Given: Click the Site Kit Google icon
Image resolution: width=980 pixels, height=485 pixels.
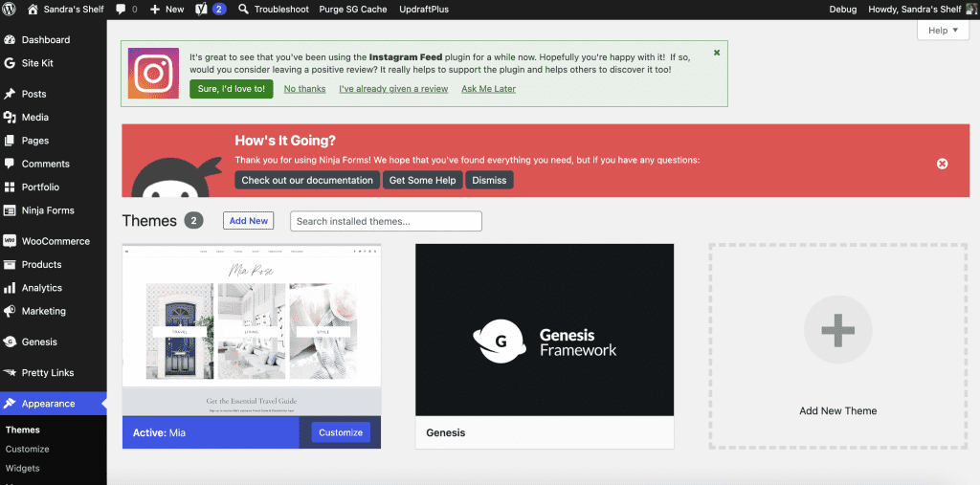Looking at the screenshot, I should pyautogui.click(x=10, y=63).
